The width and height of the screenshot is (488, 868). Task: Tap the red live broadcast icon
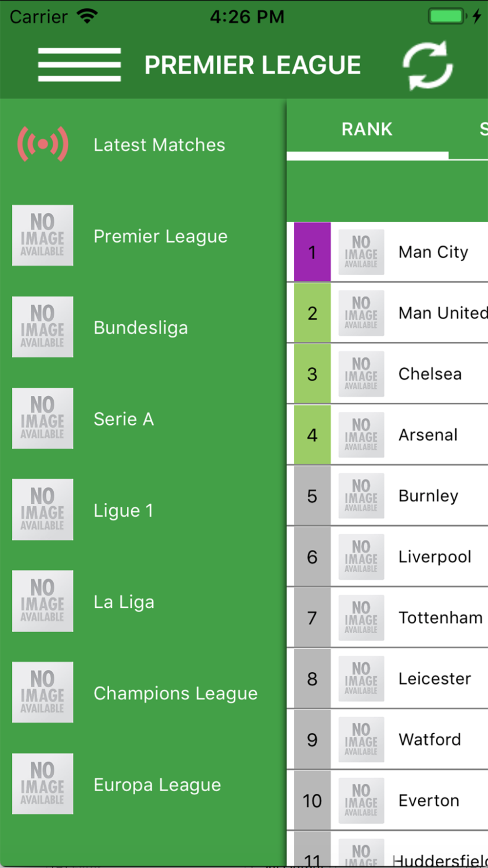(43, 144)
